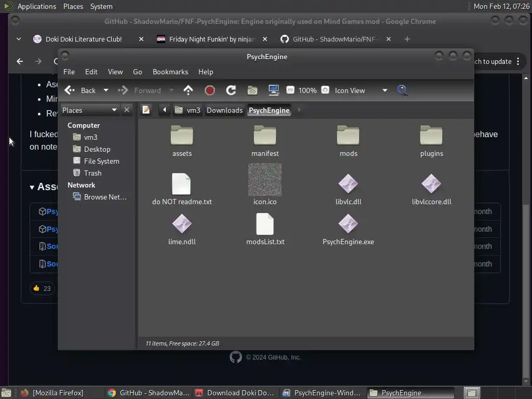The height and width of the screenshot is (399, 532).
Task: Click the search magnifier icon
Action: (403, 90)
